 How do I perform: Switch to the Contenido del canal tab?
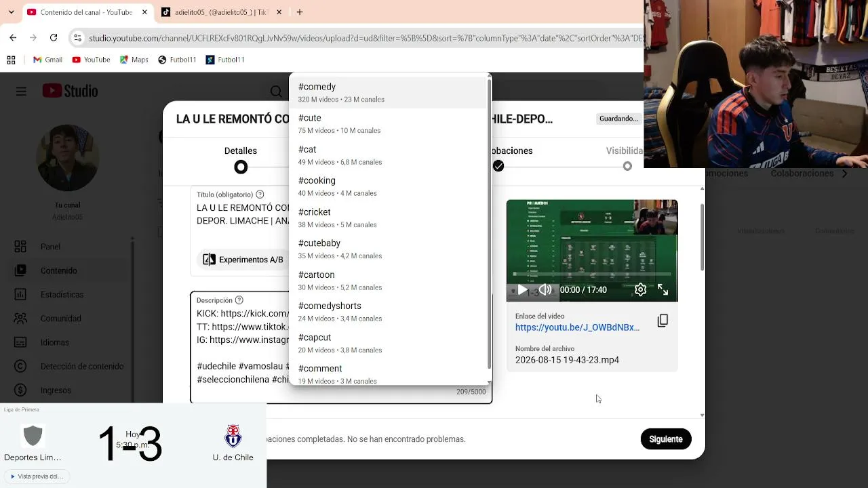88,12
